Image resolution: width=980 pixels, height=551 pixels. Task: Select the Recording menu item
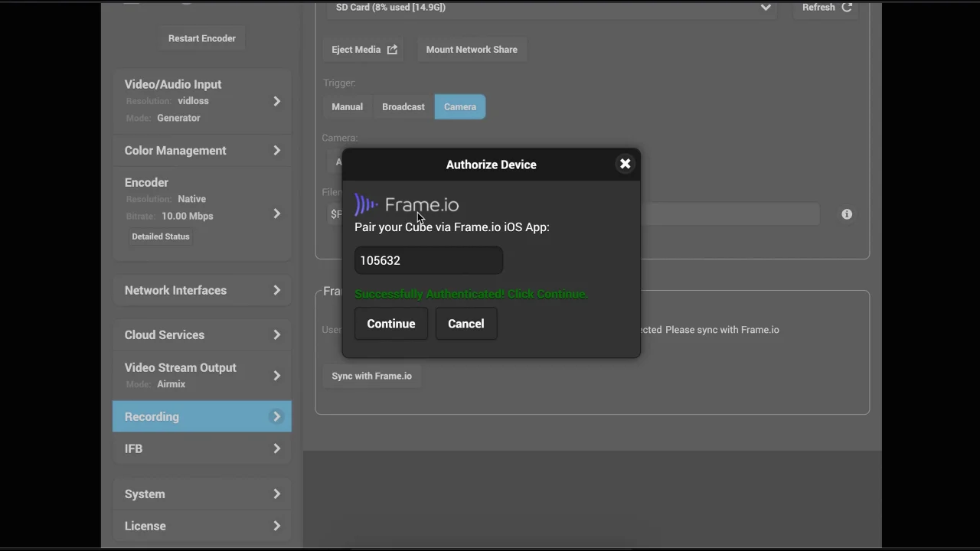click(202, 416)
